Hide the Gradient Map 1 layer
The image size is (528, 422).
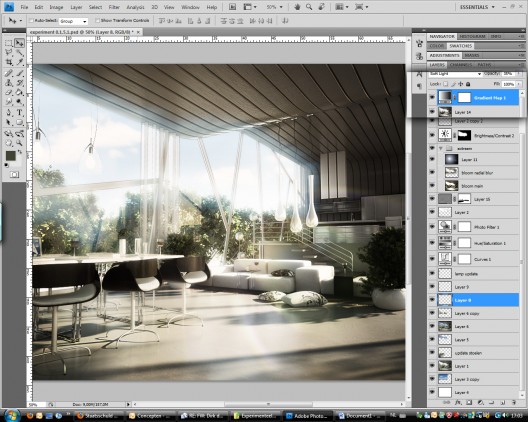tap(432, 98)
